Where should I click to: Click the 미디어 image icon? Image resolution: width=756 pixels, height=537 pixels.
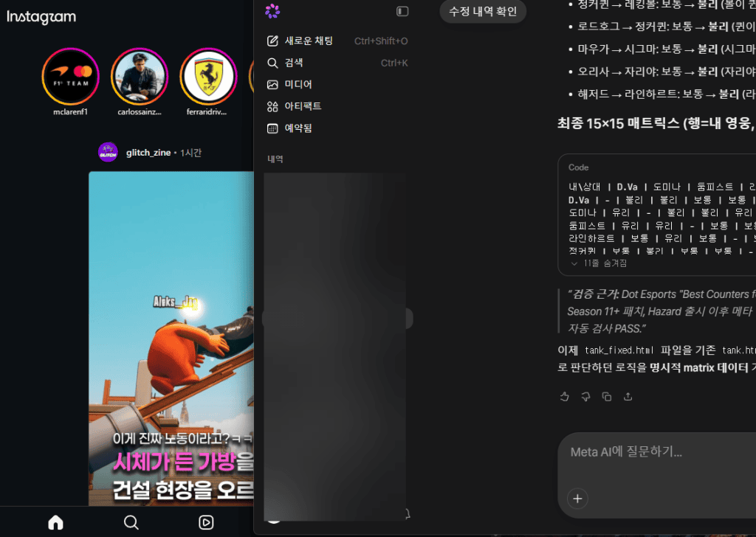[x=272, y=84]
